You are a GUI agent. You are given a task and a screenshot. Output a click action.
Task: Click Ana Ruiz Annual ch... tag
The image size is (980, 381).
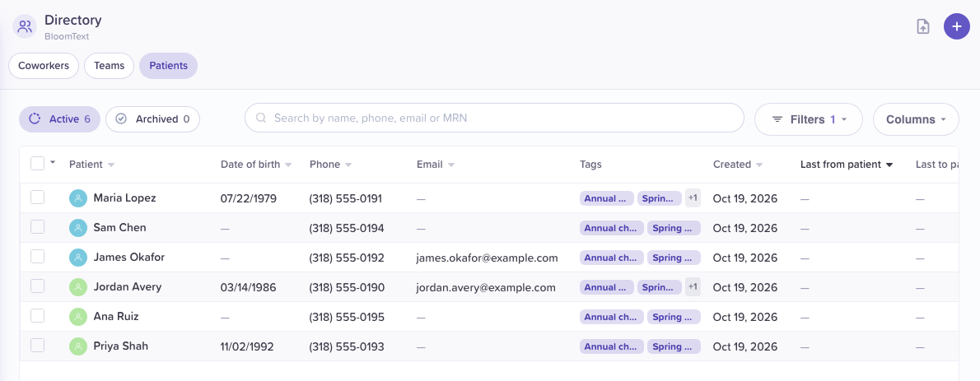[612, 317]
